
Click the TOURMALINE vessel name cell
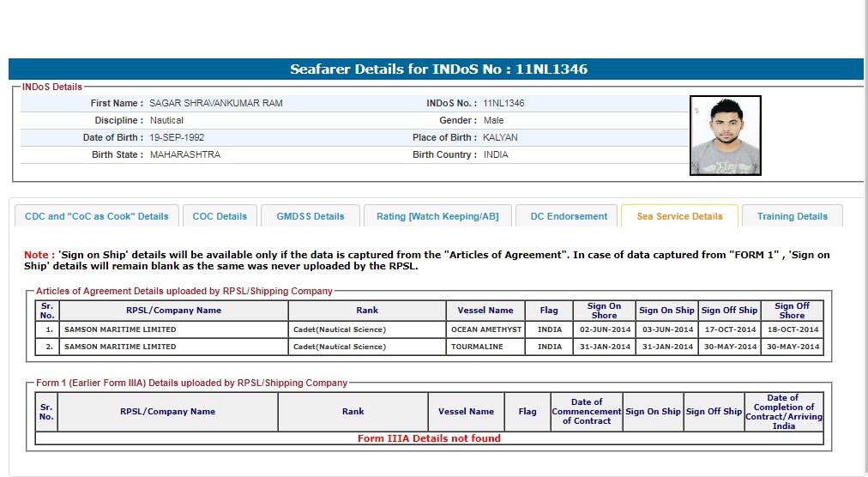click(x=477, y=347)
